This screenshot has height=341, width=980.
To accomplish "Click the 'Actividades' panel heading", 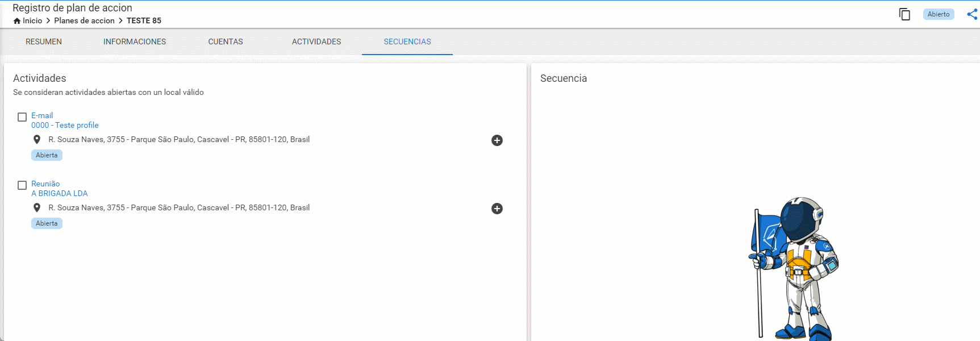I will pyautogui.click(x=40, y=78).
